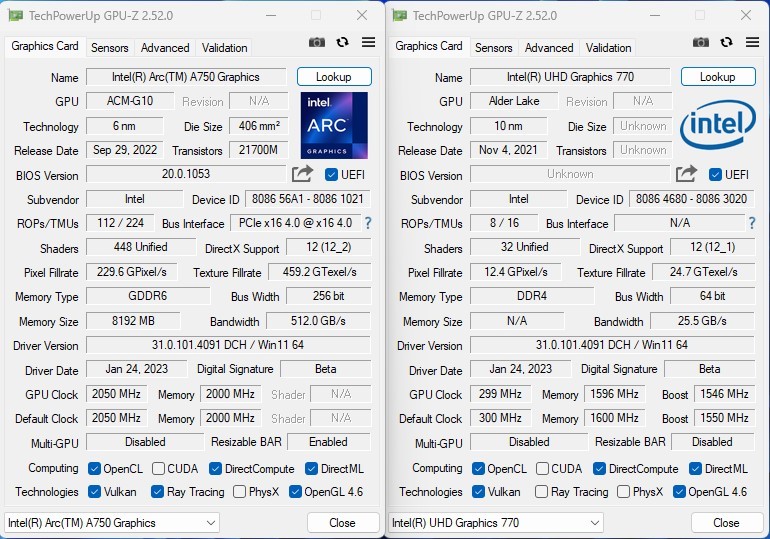Screen dimensions: 770x539
Task: Click Boost clock value 1546 MHz
Action: point(724,394)
